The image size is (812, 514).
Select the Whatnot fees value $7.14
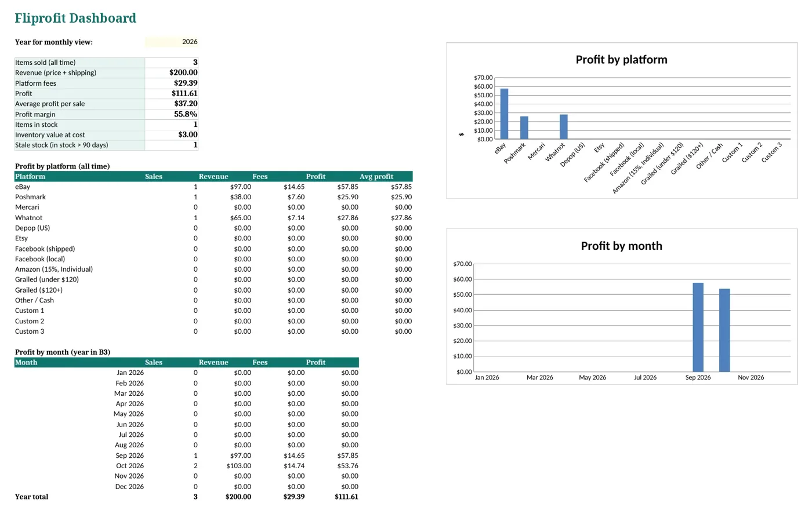pos(296,218)
